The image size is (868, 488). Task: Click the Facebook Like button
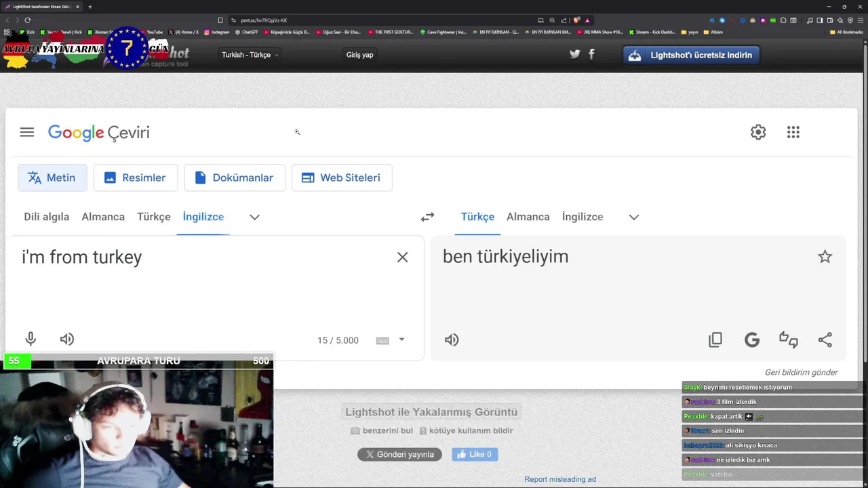pos(475,455)
